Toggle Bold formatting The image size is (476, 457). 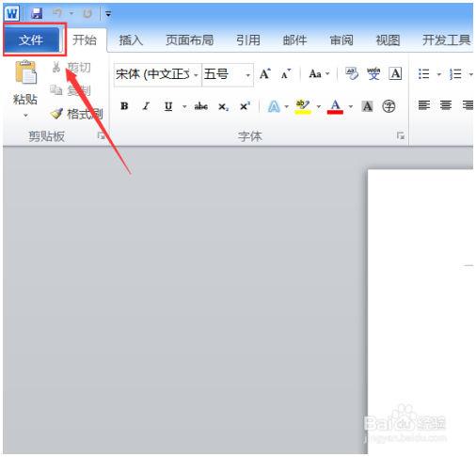(124, 106)
